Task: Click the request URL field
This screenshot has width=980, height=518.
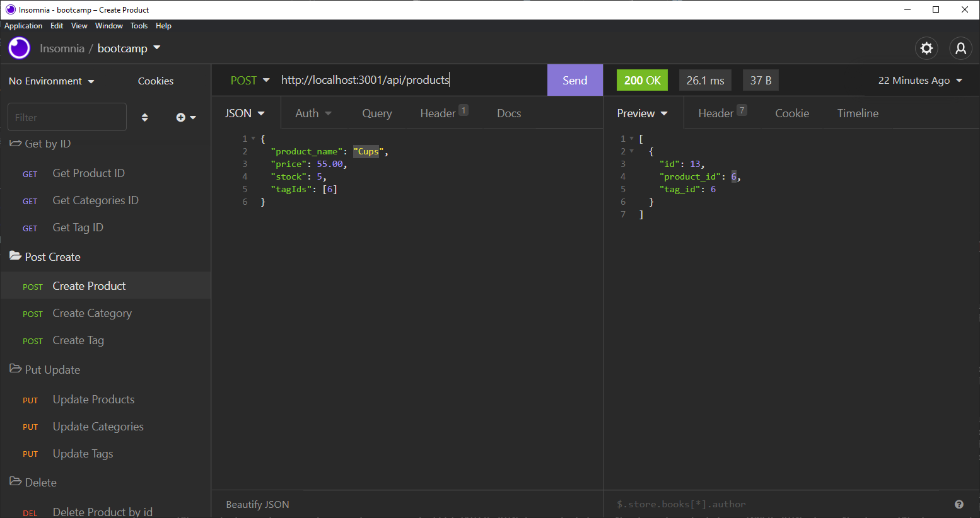Action: click(411, 80)
